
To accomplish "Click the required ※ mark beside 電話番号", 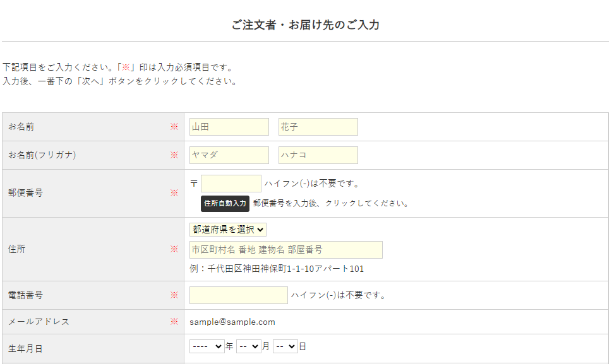I will [174, 295].
